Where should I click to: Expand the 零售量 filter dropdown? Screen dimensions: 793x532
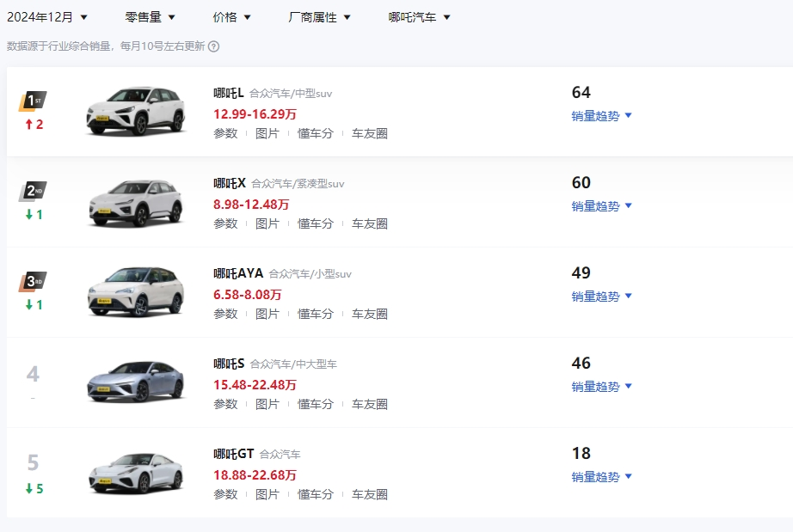coord(151,16)
